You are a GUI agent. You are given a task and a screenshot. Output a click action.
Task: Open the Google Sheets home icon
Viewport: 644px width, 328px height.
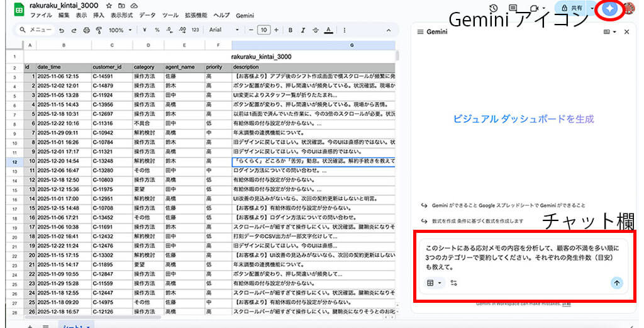pos(19,9)
